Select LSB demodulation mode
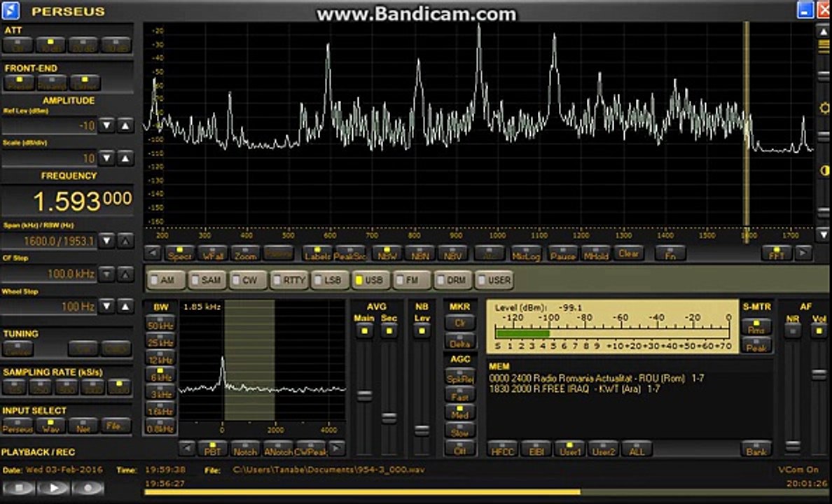Screen dimensions: 832x504 coord(330,279)
